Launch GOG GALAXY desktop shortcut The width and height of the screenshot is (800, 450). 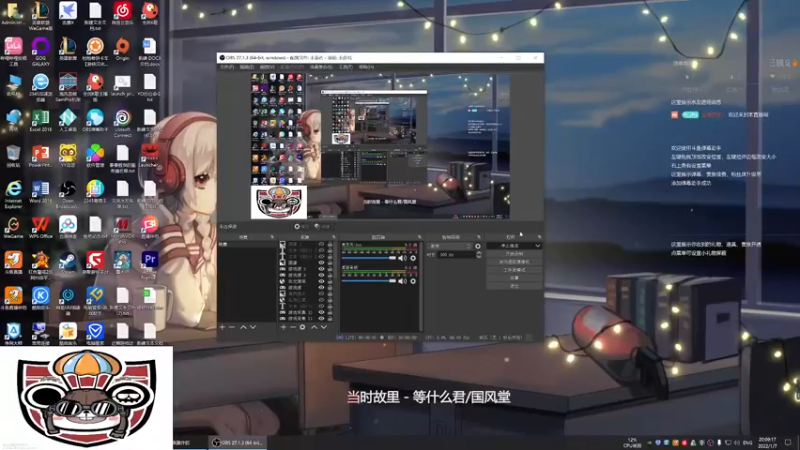click(x=40, y=51)
